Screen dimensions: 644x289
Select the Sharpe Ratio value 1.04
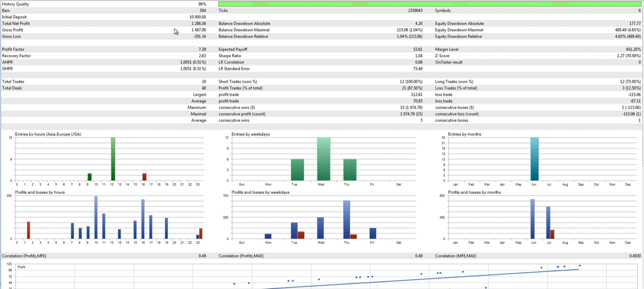pyautogui.click(x=418, y=56)
